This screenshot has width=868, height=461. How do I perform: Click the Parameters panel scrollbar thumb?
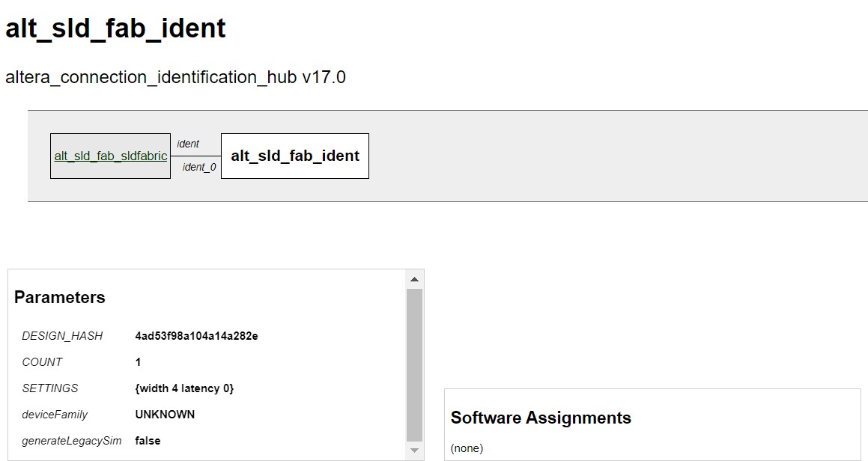click(x=414, y=364)
